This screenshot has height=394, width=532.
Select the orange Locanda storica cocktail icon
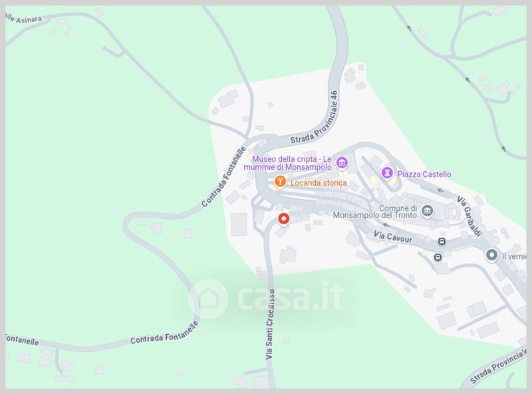pos(280,182)
